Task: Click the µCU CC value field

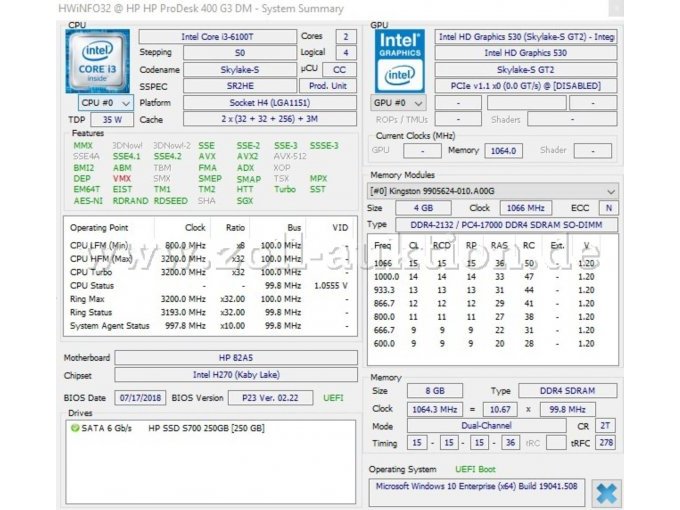Action: pos(340,69)
